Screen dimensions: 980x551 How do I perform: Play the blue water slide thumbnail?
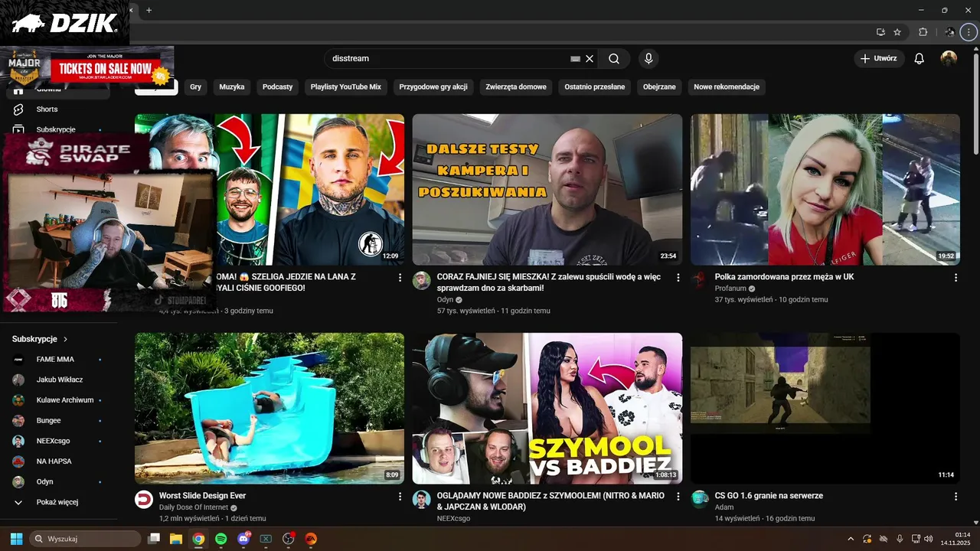click(x=269, y=409)
